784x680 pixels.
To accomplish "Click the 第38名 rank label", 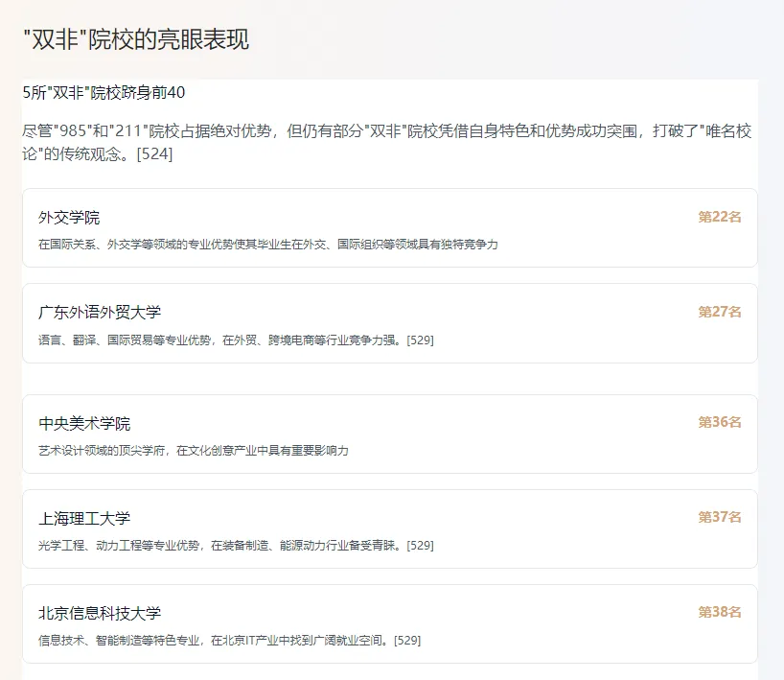I will [720, 612].
